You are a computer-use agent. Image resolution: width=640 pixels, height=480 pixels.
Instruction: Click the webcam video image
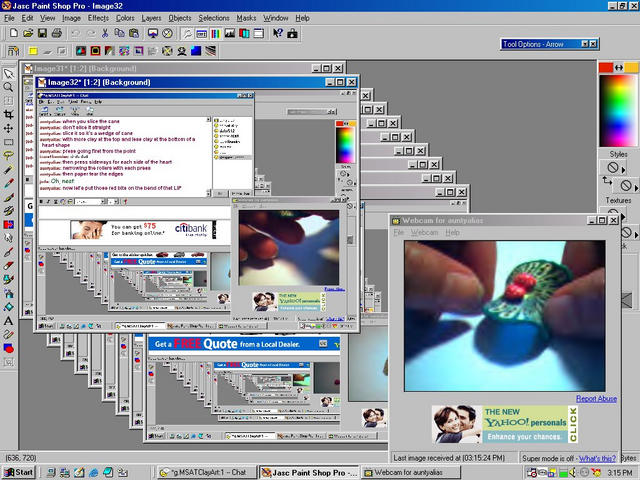(505, 316)
